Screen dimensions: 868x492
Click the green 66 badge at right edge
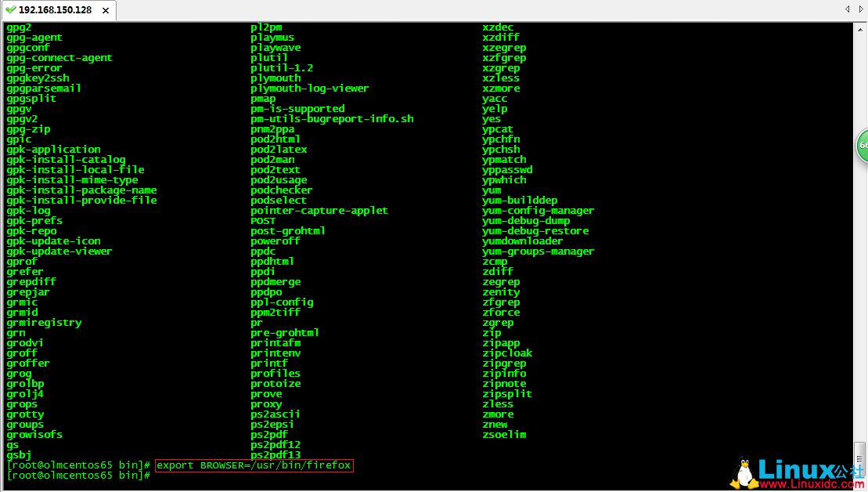(862, 146)
